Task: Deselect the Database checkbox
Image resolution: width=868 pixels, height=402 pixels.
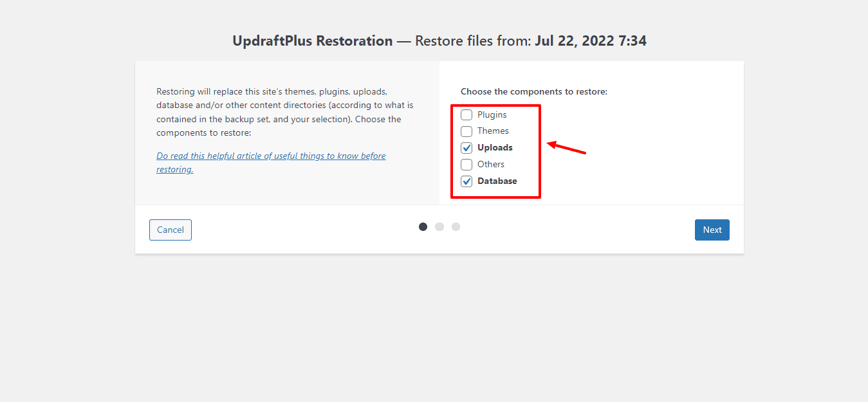Action: pos(466,181)
